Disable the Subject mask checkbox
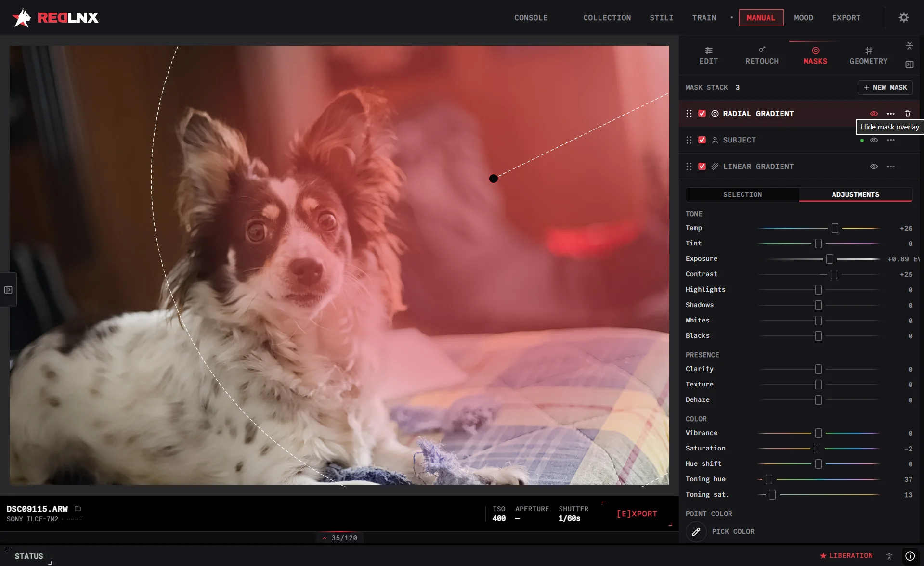 (702, 140)
